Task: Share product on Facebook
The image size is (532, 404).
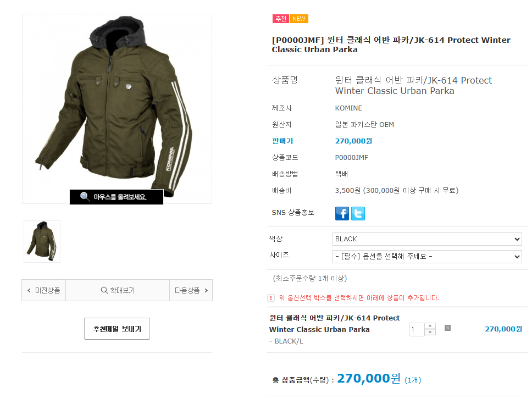Action: click(342, 214)
